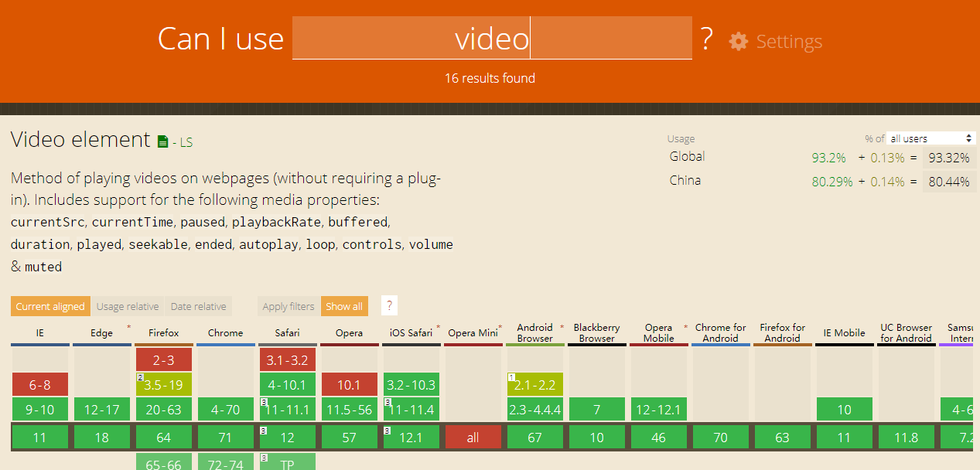The height and width of the screenshot is (470, 980).
Task: Open the Settings text link in header
Action: [789, 41]
